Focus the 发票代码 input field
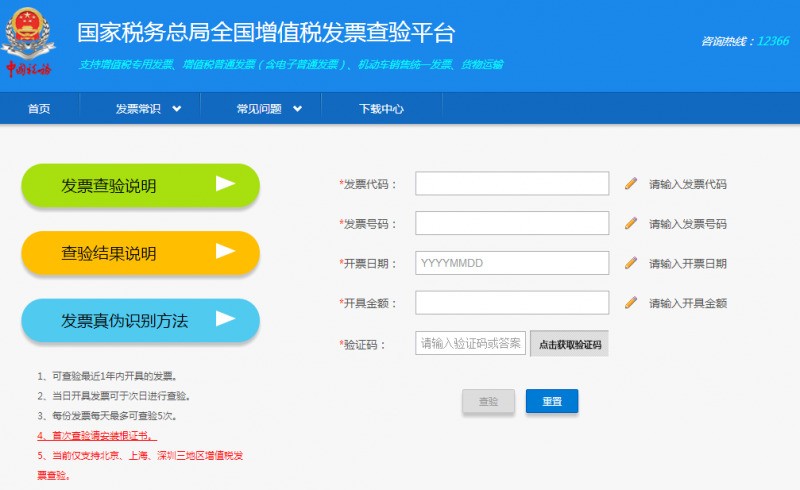This screenshot has width=800, height=490. point(512,183)
